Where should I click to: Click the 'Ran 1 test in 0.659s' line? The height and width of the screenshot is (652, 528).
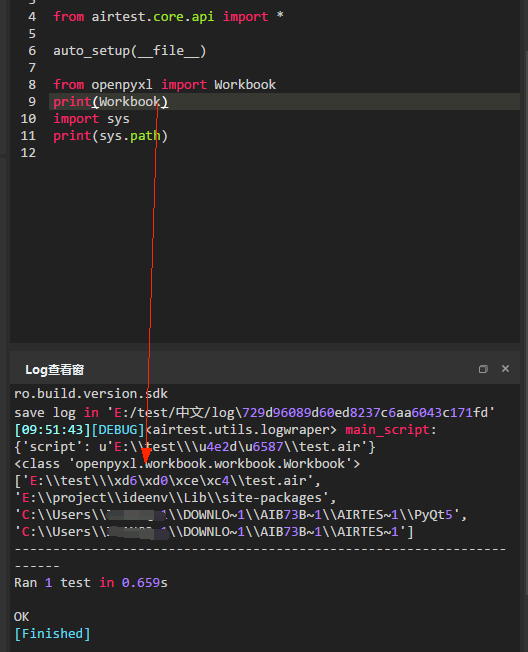pos(91,583)
